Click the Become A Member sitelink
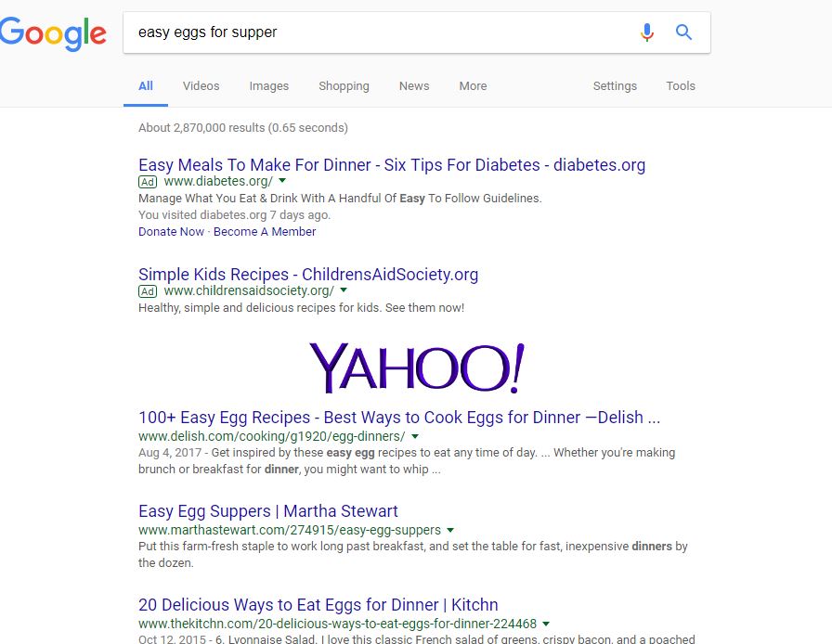Viewport: 832px width, 644px height. [265, 232]
